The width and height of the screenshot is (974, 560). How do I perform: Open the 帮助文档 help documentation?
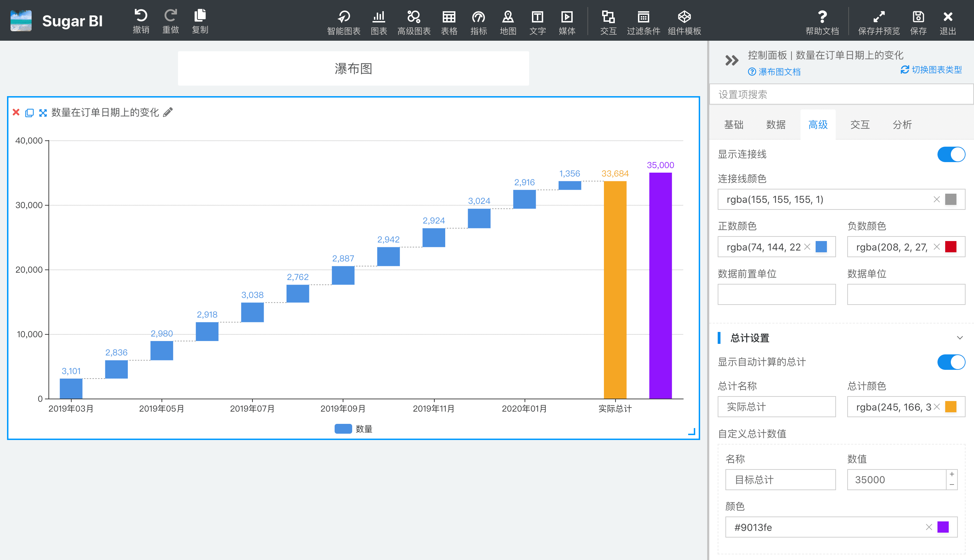click(x=822, y=22)
